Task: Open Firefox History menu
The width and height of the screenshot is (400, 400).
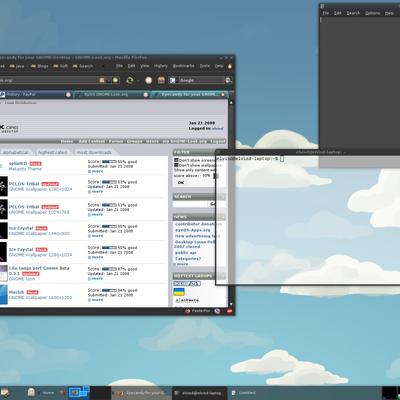Action: 161,66
